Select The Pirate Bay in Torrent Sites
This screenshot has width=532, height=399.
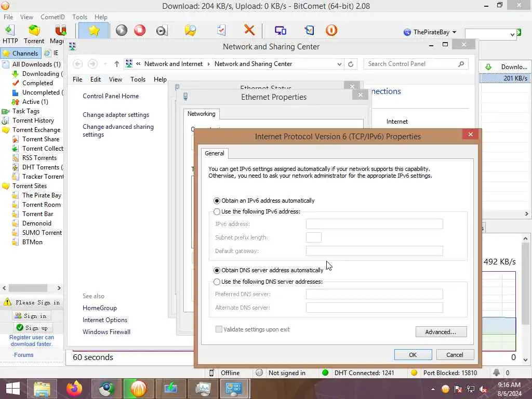(x=42, y=195)
